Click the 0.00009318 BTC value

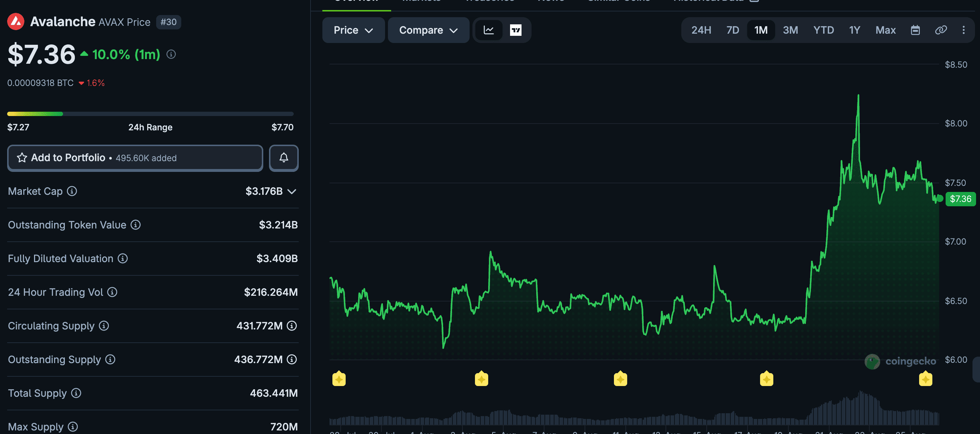(x=40, y=83)
